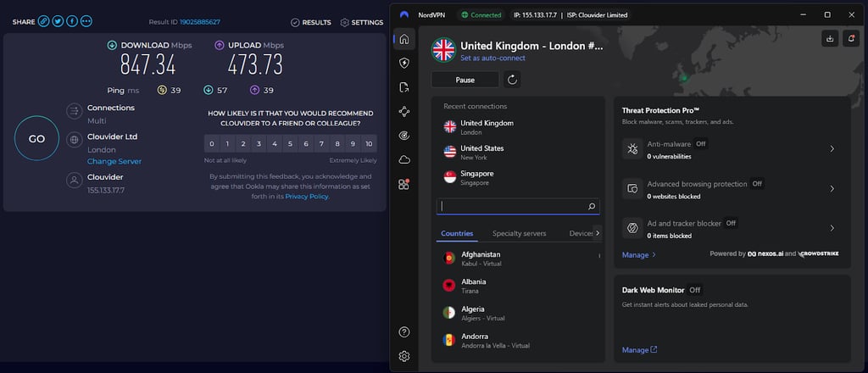Switch to the Countries tab

pyautogui.click(x=457, y=233)
